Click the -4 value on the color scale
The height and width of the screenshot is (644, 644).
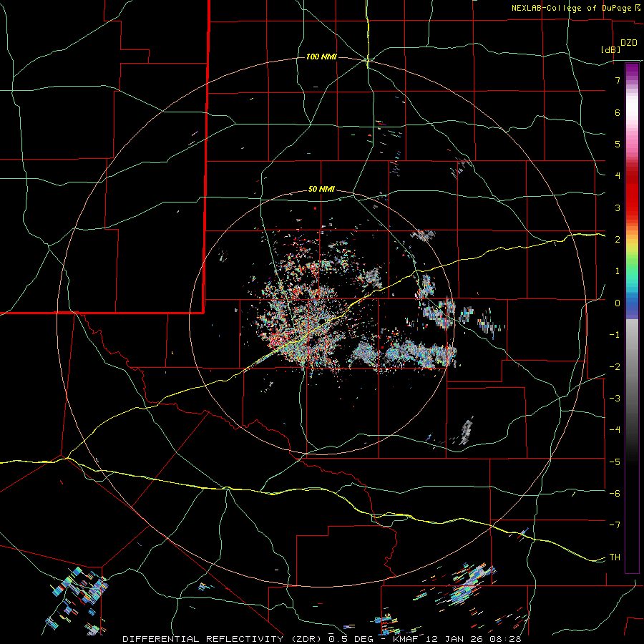[x=615, y=430]
